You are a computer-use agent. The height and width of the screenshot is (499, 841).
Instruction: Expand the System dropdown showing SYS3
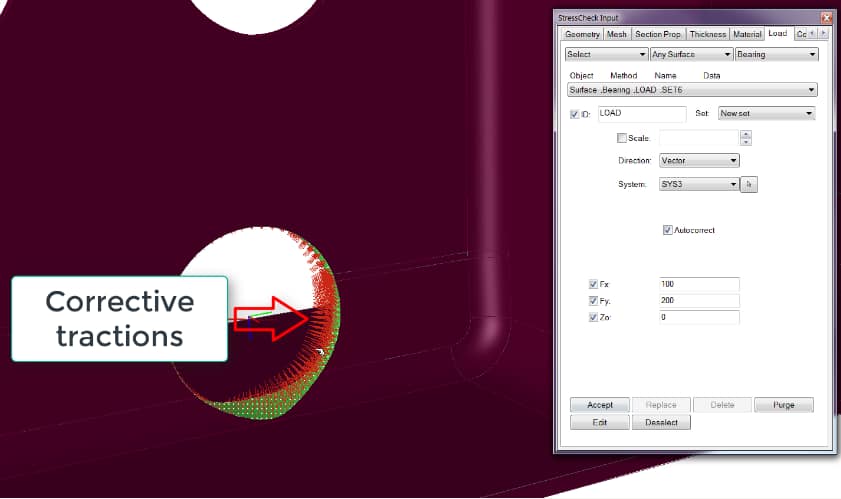point(699,185)
